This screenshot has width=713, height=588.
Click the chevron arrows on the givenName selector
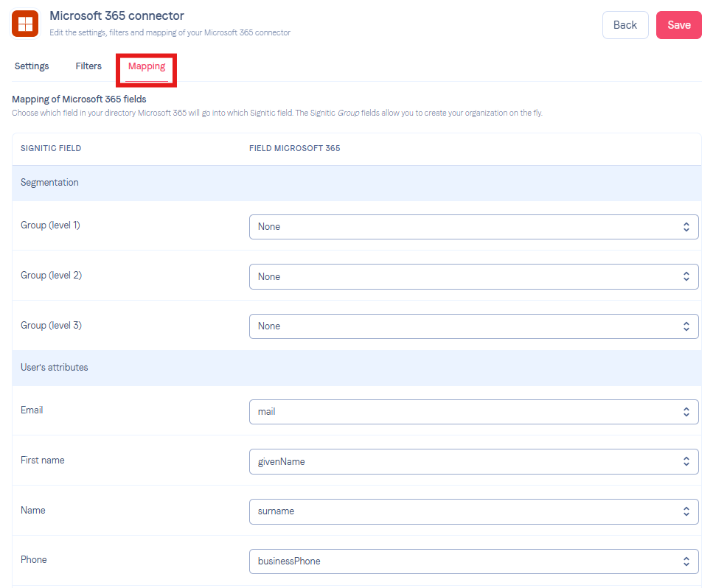click(x=686, y=461)
